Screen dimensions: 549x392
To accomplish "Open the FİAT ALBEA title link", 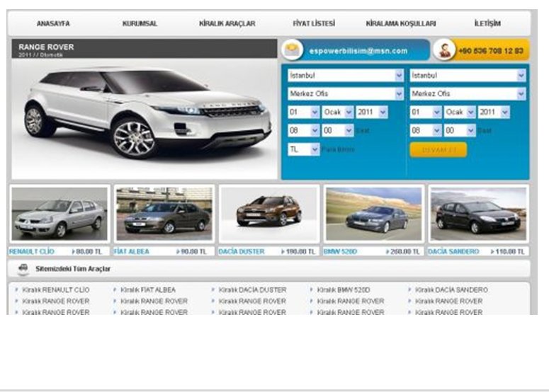I will pos(131,251).
